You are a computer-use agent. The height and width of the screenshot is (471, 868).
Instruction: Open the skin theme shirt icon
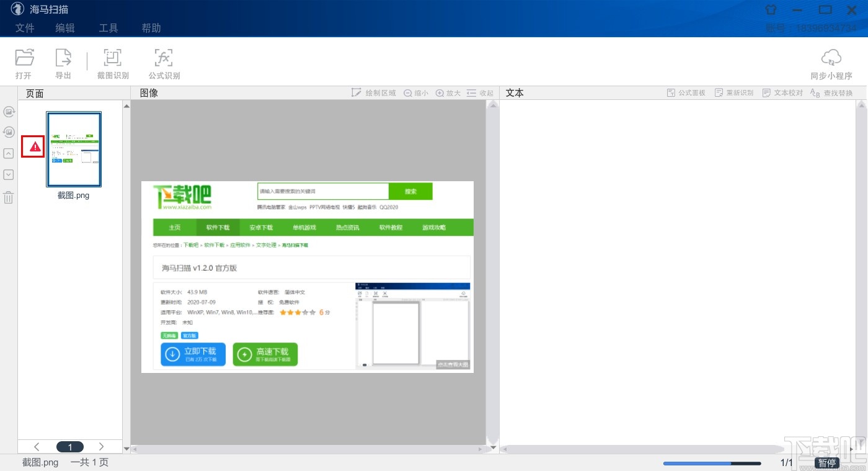pyautogui.click(x=771, y=10)
